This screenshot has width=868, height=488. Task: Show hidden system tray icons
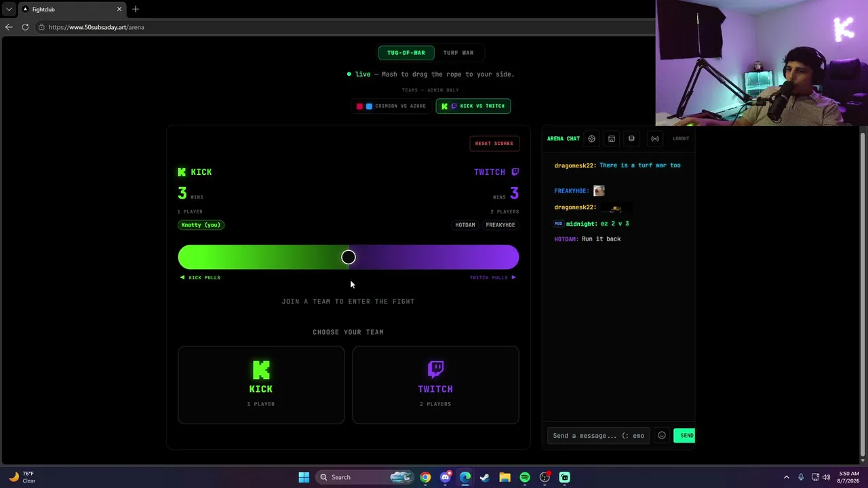(x=787, y=477)
